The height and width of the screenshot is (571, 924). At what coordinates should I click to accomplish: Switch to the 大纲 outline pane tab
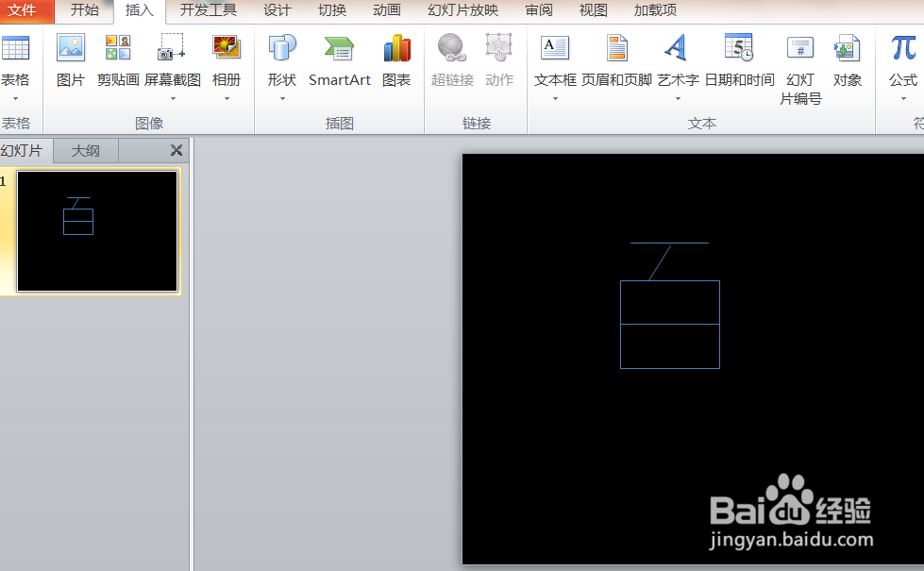[x=86, y=150]
